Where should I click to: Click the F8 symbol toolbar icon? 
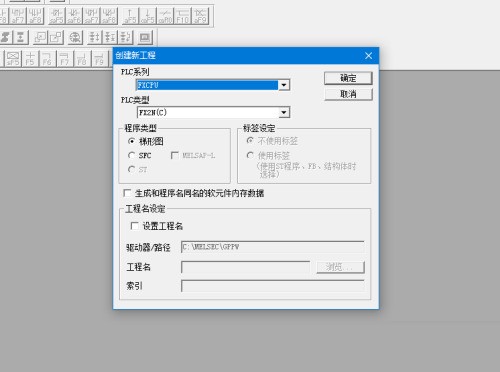coord(82,58)
